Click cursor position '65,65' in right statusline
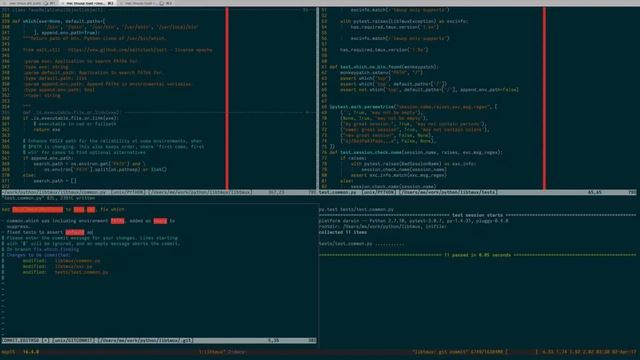The width and height of the screenshot is (640, 360). point(594,192)
